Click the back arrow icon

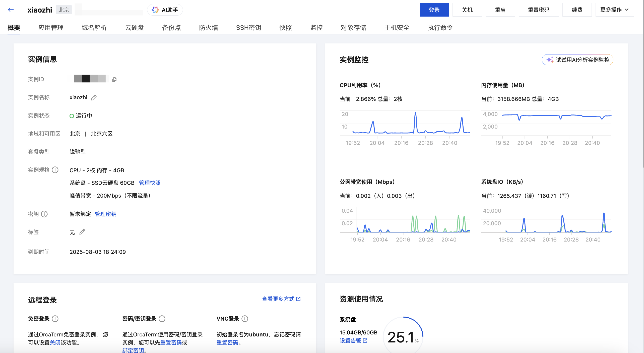click(x=11, y=10)
